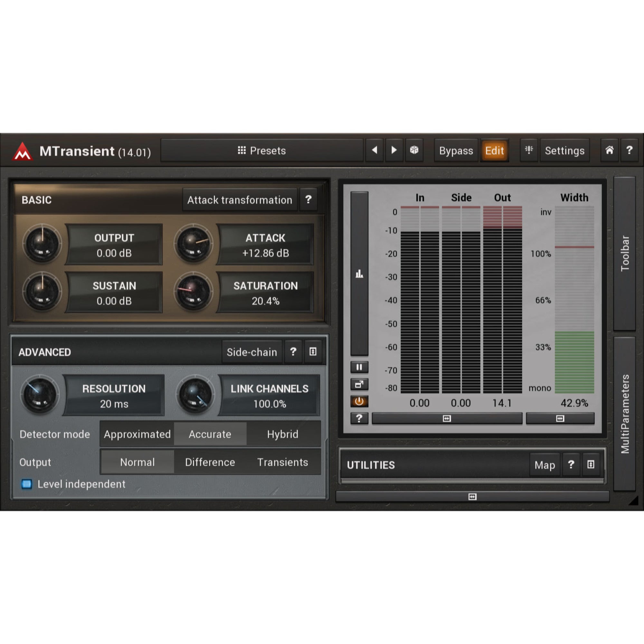Open help for the Basic panel
Screen dimensions: 644x644
(x=308, y=200)
